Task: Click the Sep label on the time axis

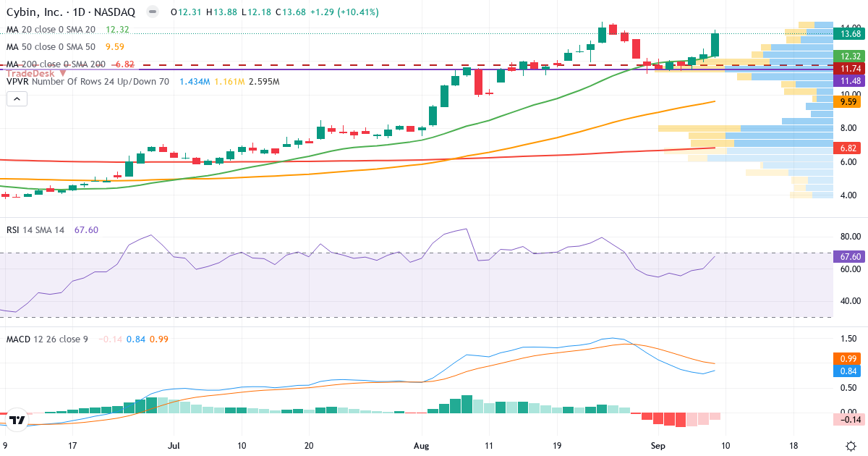Action: 659,447
